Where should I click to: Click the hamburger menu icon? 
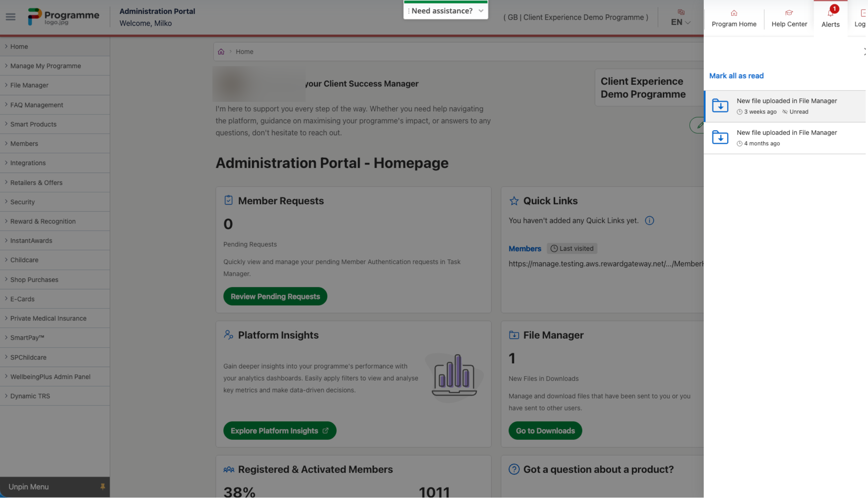10,17
